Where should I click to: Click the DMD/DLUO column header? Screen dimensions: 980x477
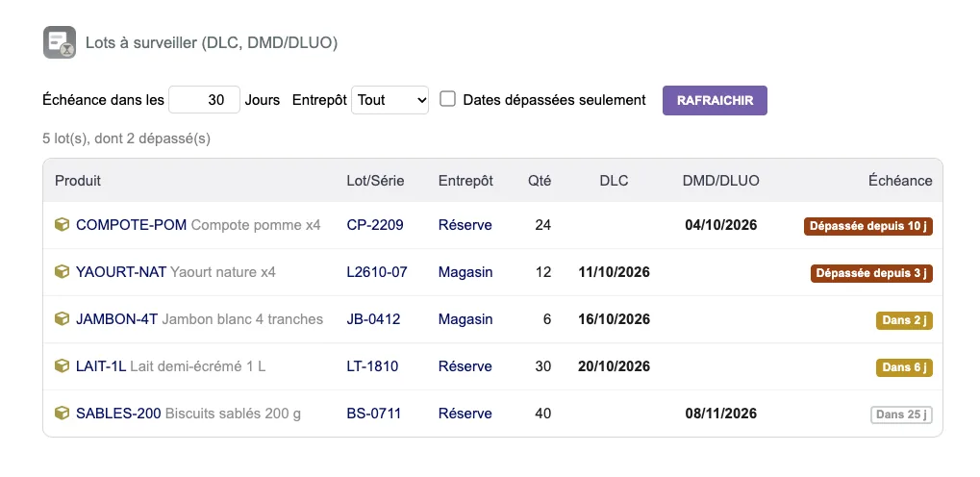point(721,181)
